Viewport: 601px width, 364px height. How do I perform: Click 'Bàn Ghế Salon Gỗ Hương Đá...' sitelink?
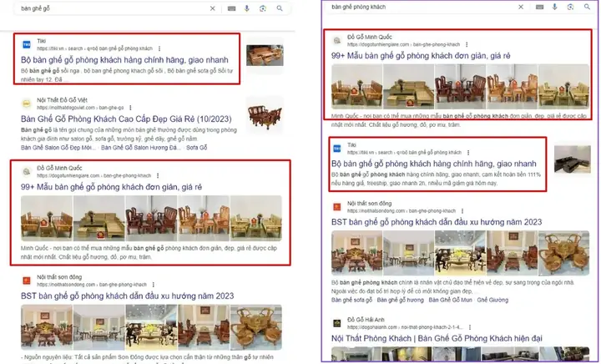[139, 147]
